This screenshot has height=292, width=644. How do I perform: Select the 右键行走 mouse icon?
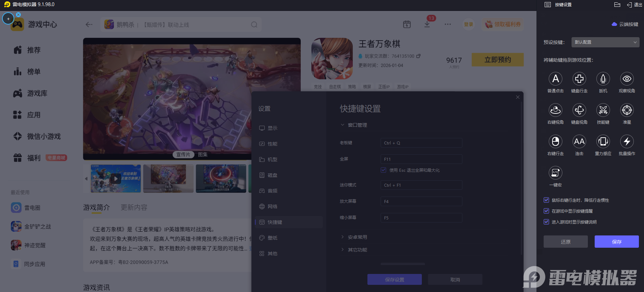coord(556,141)
